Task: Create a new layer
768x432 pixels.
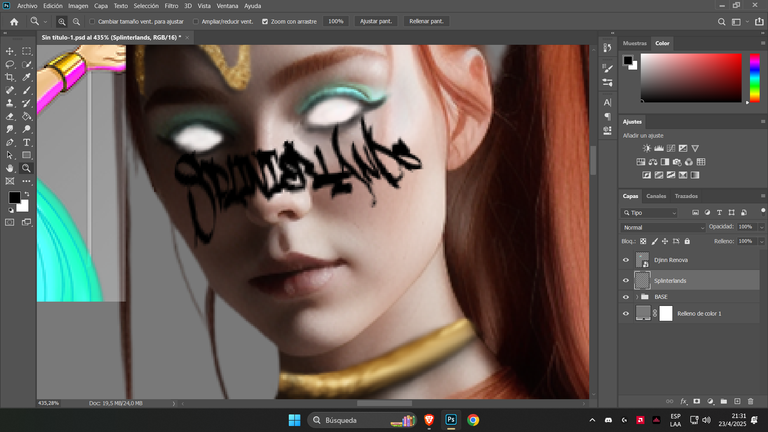Action: click(737, 401)
